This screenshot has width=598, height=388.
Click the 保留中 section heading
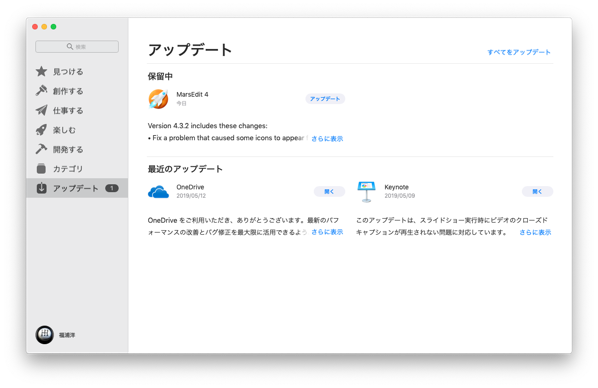tap(160, 76)
